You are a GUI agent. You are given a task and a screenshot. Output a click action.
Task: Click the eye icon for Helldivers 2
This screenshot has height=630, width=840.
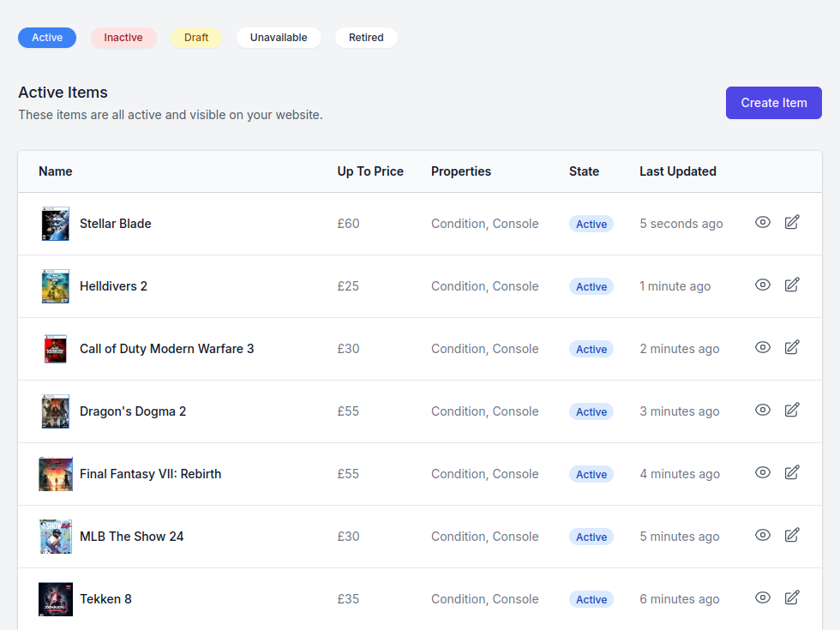point(763,285)
